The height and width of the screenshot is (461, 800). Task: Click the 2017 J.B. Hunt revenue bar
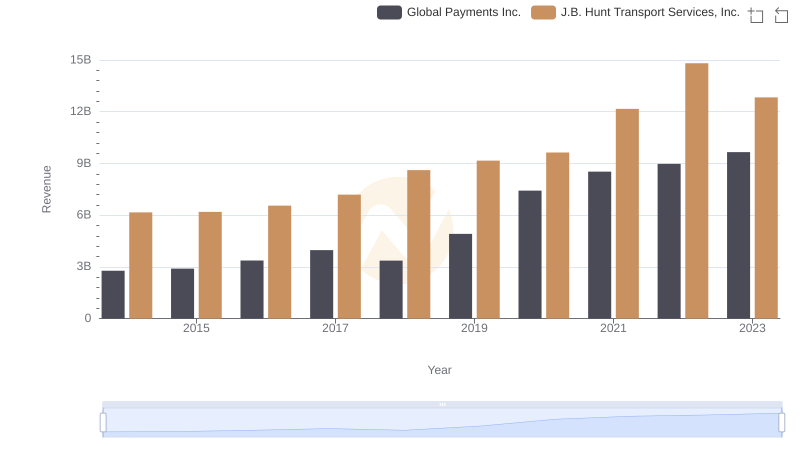tap(349, 257)
